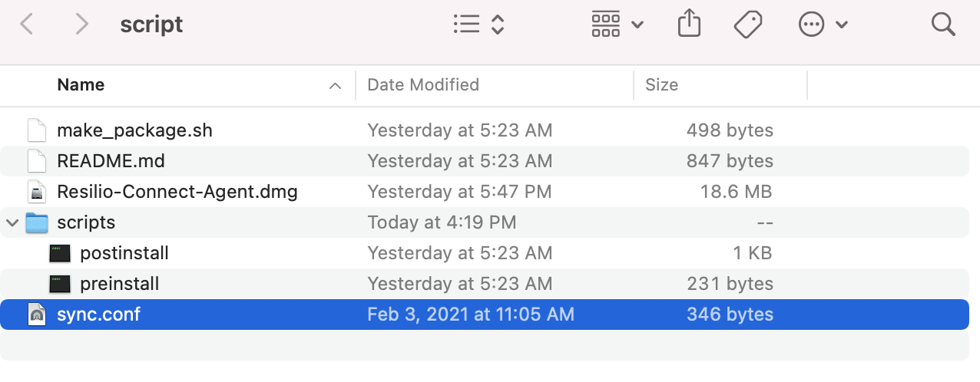Open the Share toolbar icon
This screenshot has height=382, width=980.
click(689, 25)
